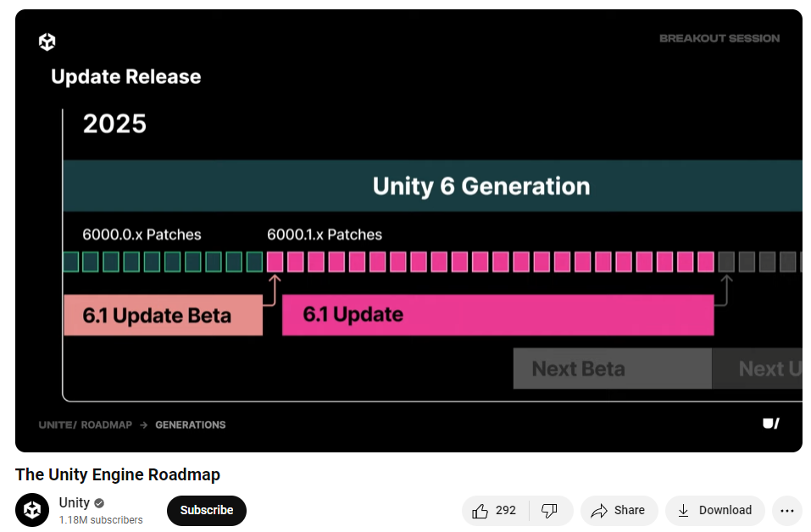
Task: Subscribe to the Unity channel
Action: (x=206, y=510)
